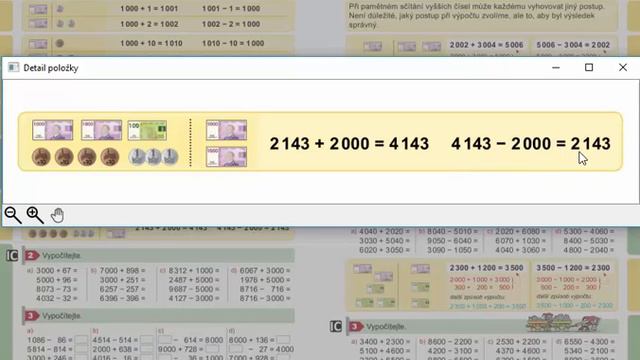Image resolution: width=640 pixels, height=360 pixels.
Task: Click the IC icon beside right exercise 3
Action: (x=336, y=326)
